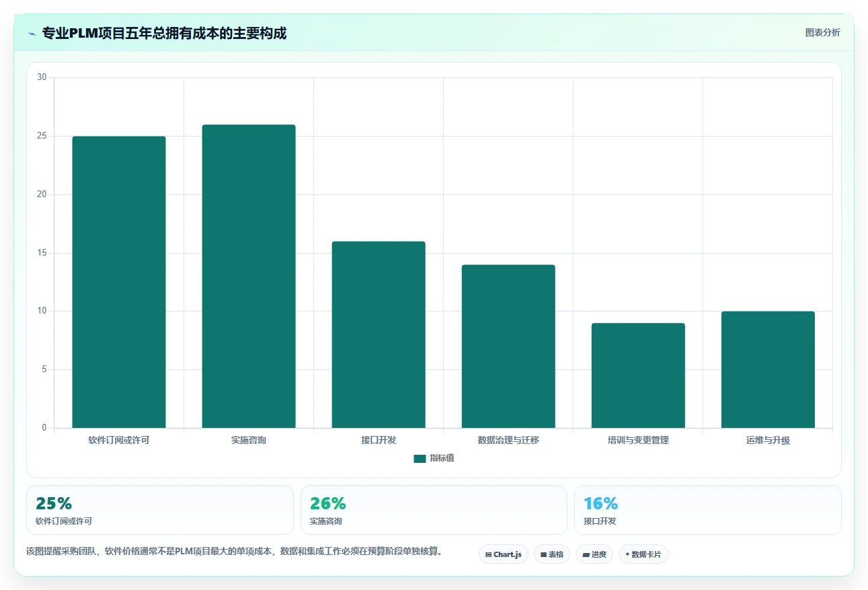Click the y-axis value 5

click(x=44, y=369)
